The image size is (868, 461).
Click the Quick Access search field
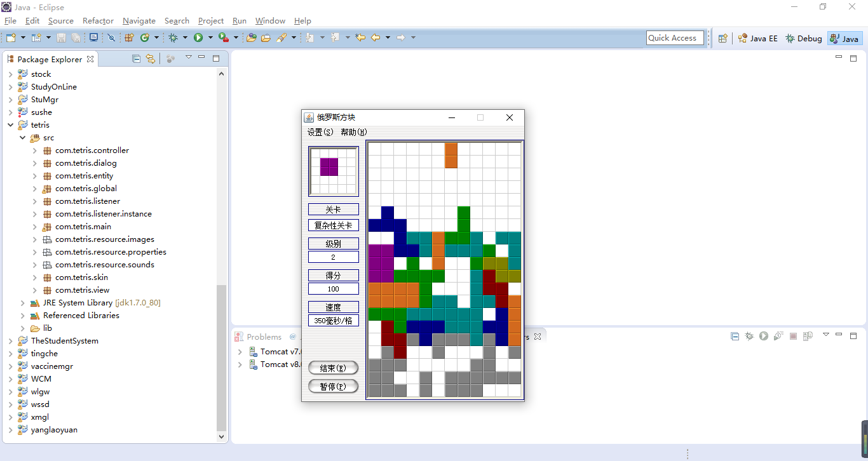[x=675, y=38]
